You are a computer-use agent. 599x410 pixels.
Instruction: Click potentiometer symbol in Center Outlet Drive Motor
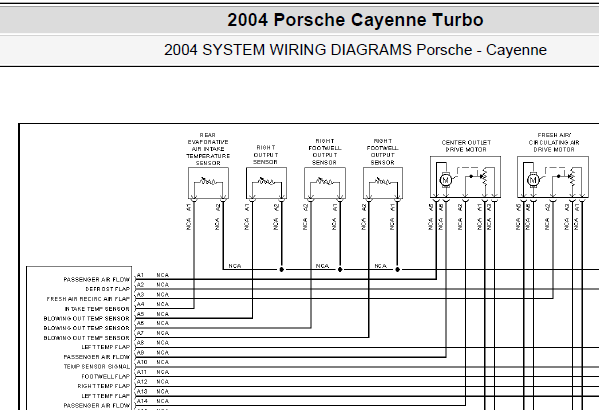[484, 177]
